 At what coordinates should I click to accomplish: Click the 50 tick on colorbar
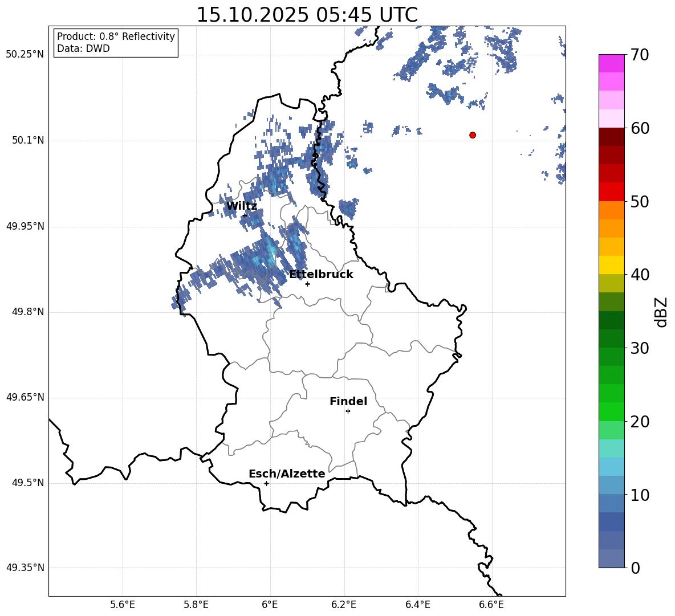640,202
